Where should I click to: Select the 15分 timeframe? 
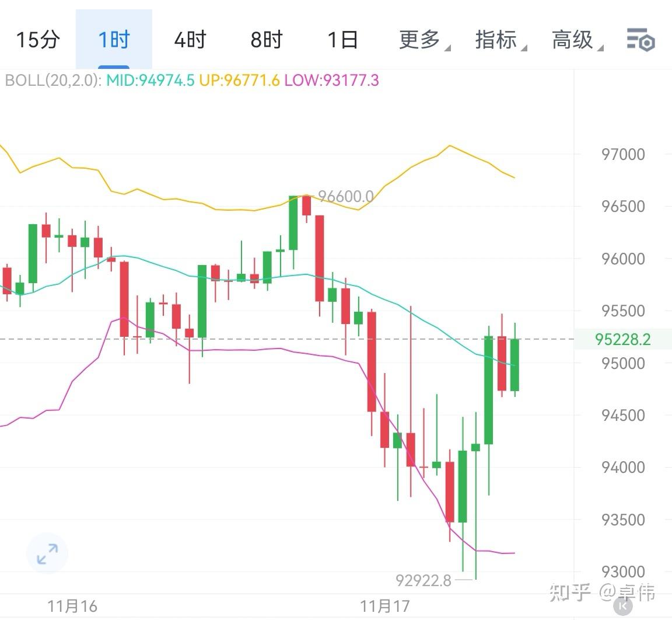pyautogui.click(x=37, y=40)
